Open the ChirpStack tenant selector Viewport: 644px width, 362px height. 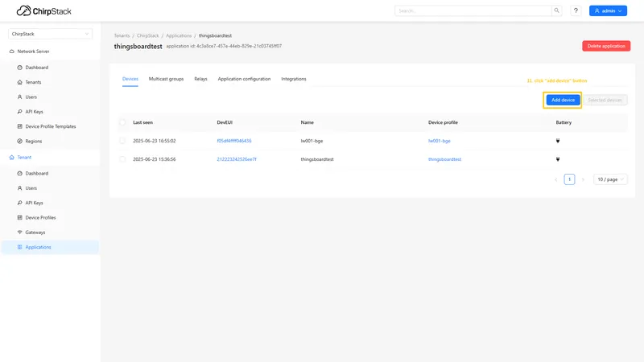pyautogui.click(x=50, y=34)
